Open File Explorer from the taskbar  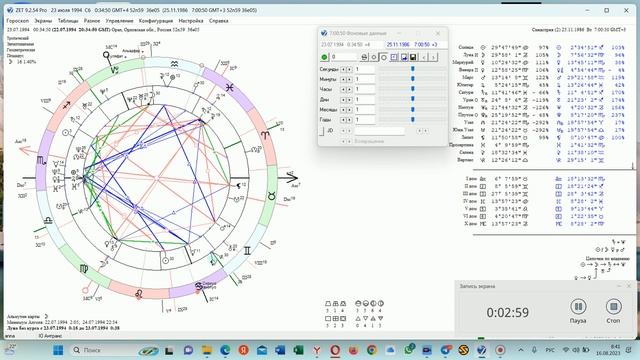point(207,350)
